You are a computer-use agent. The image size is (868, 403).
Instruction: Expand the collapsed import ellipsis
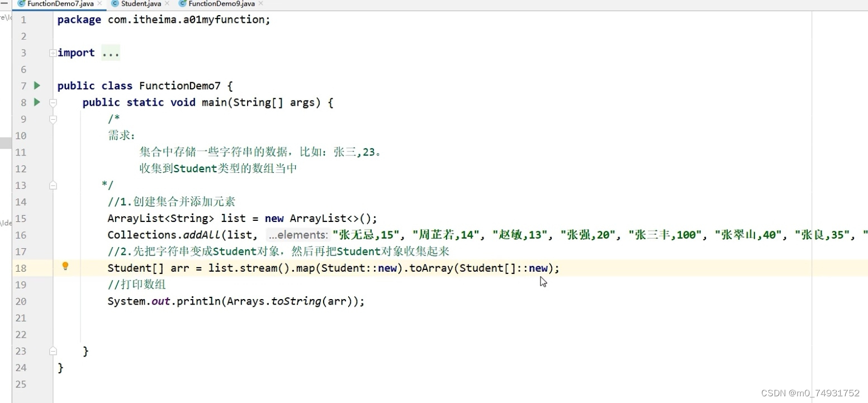click(x=111, y=53)
